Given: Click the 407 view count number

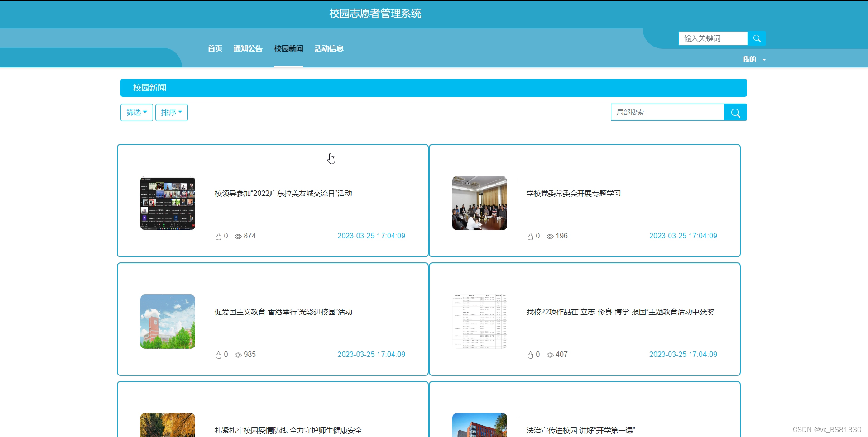Looking at the screenshot, I should click(561, 355).
